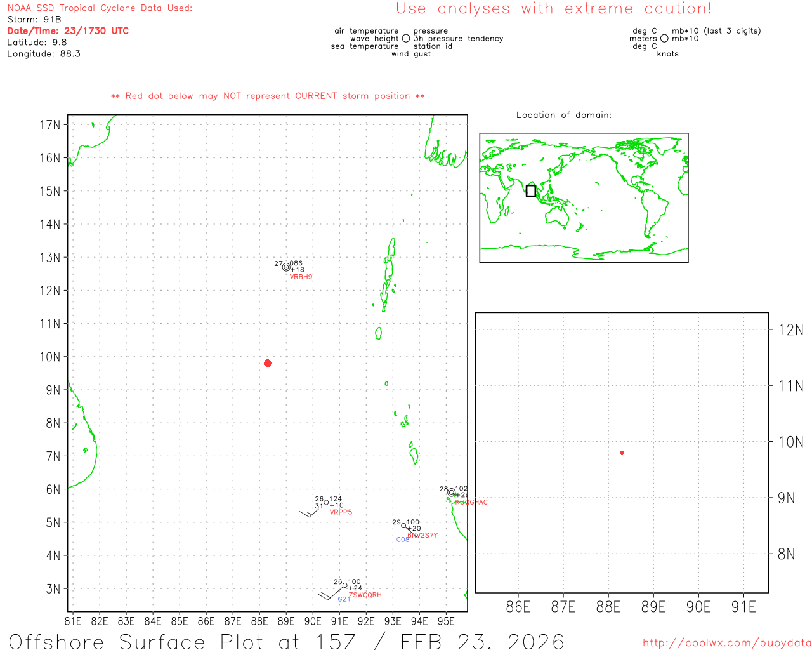Click the red dot disclaimer text above the map
Image resolution: width=812 pixels, height=650 pixels.
coord(268,96)
